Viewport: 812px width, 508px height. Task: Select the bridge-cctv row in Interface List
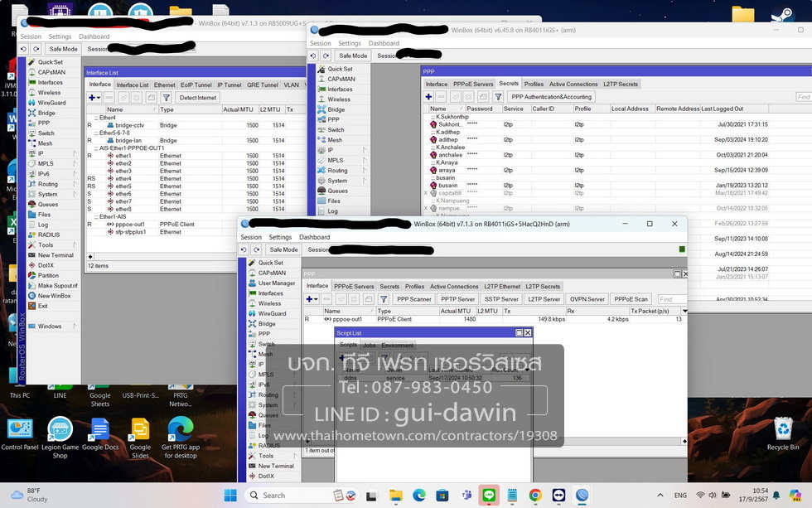196,125
